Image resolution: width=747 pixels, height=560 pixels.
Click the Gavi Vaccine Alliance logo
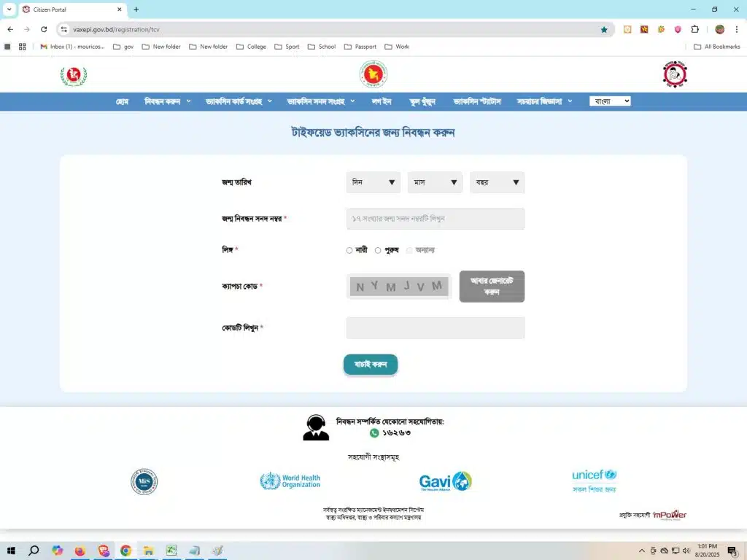(445, 481)
